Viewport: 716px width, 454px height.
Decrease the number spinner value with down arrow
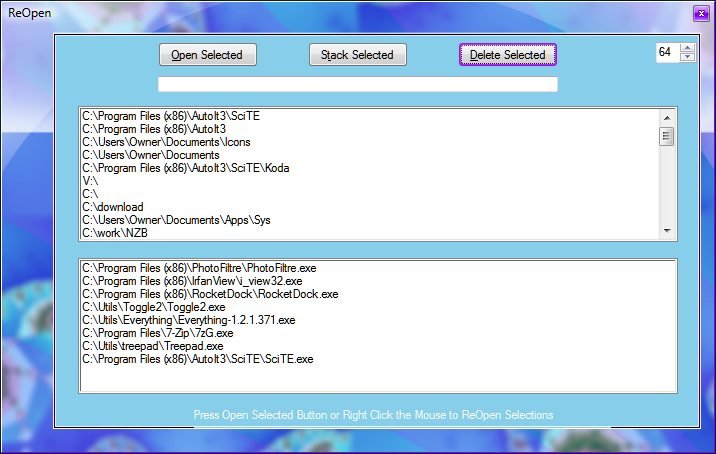point(687,57)
